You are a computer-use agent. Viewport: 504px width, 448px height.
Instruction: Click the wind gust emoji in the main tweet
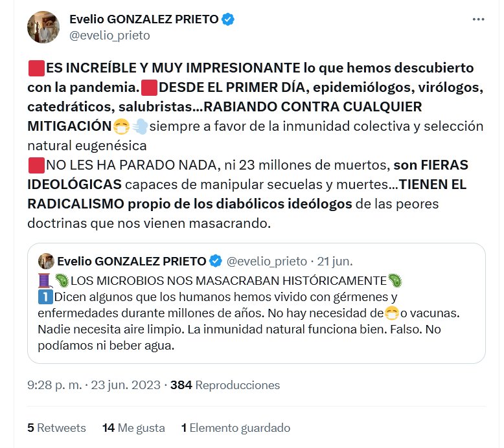(139, 126)
